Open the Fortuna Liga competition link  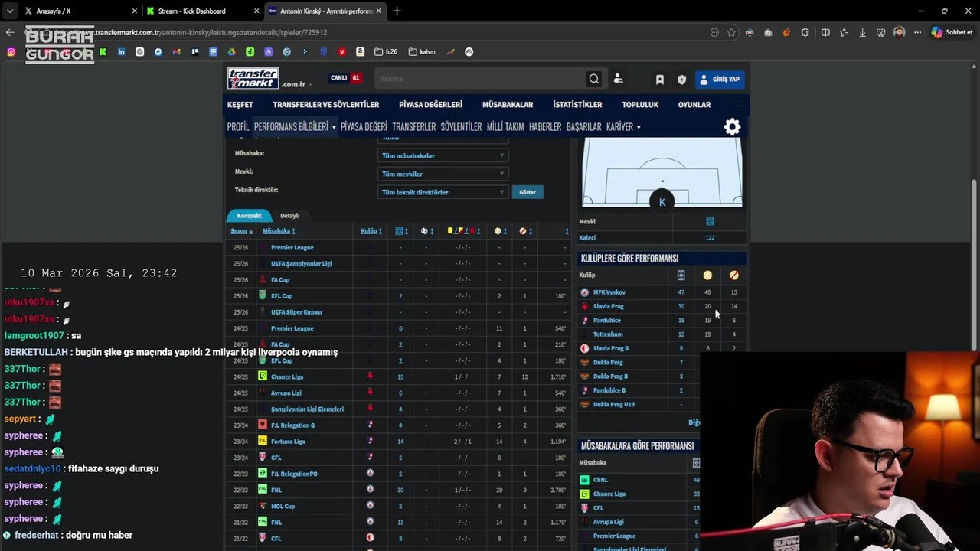coord(288,442)
